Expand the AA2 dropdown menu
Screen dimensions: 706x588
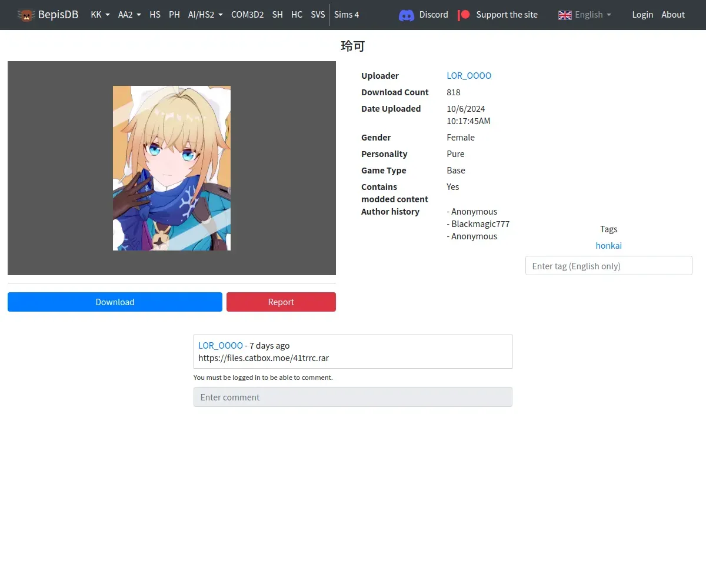[x=129, y=15]
